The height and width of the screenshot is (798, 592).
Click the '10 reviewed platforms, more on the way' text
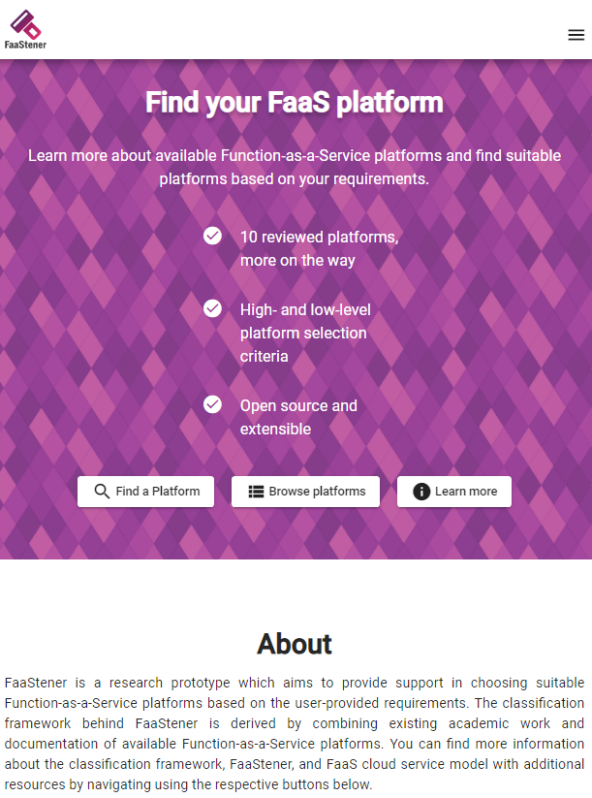click(319, 248)
